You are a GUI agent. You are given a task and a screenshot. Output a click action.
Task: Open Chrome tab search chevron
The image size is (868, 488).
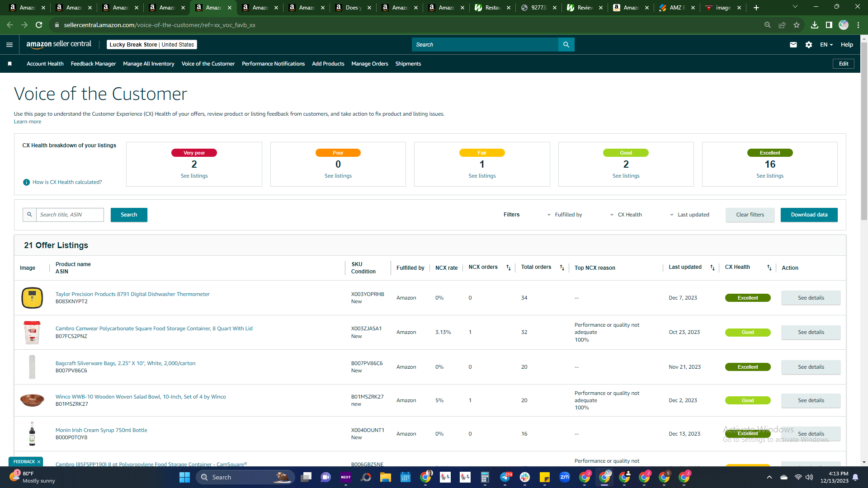(x=795, y=7)
